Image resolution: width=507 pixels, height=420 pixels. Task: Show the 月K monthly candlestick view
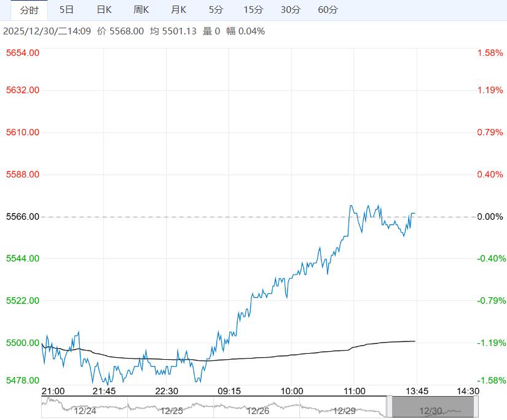(179, 10)
